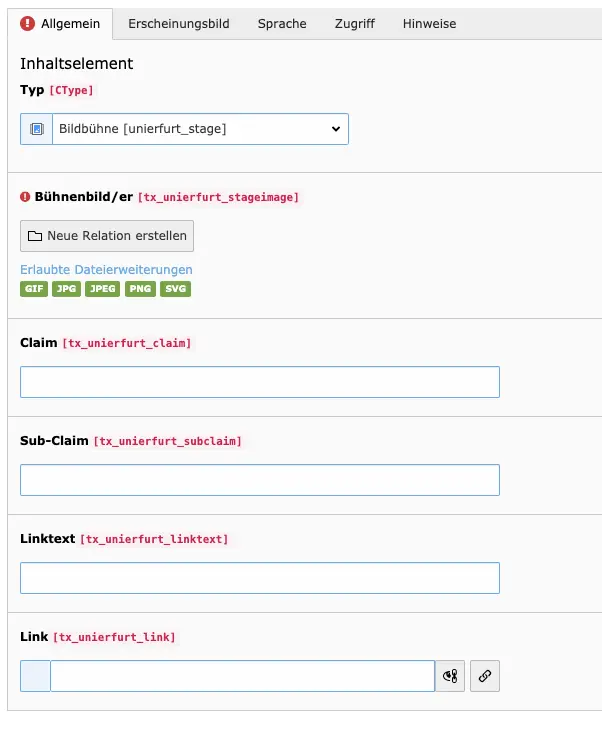The width and height of the screenshot is (602, 739).
Task: Click the Link URL input field
Action: tap(242, 676)
